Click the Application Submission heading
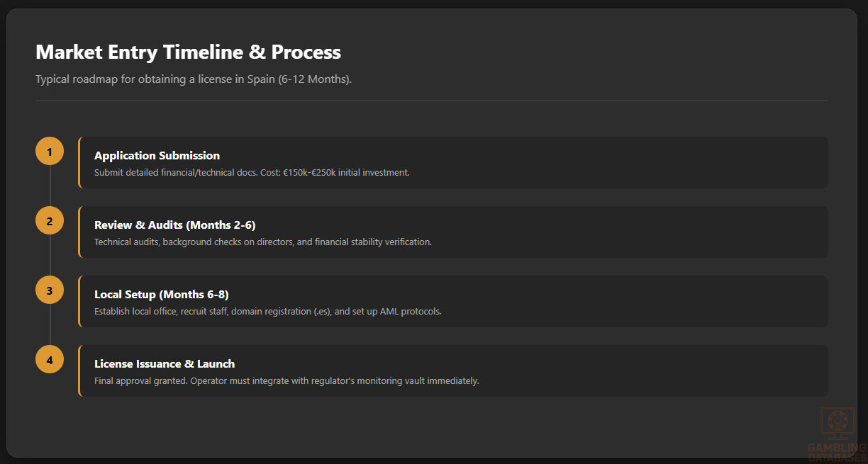Screen dimensions: 868x464 pos(157,156)
